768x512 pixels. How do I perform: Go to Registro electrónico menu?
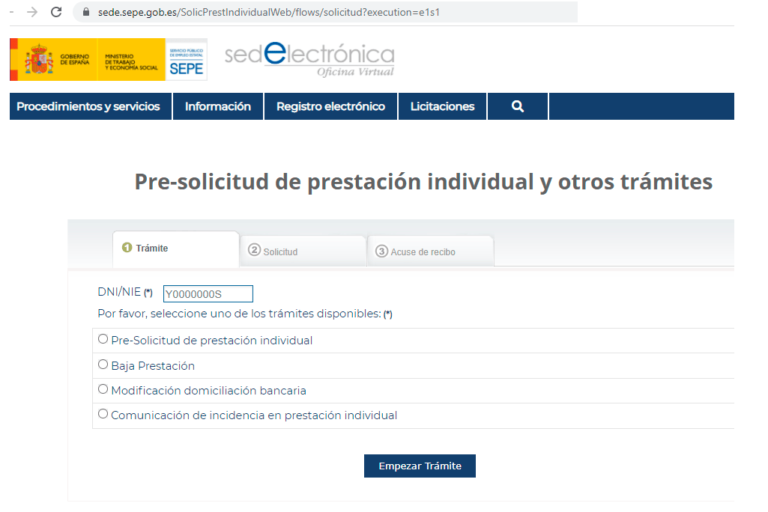tap(331, 106)
